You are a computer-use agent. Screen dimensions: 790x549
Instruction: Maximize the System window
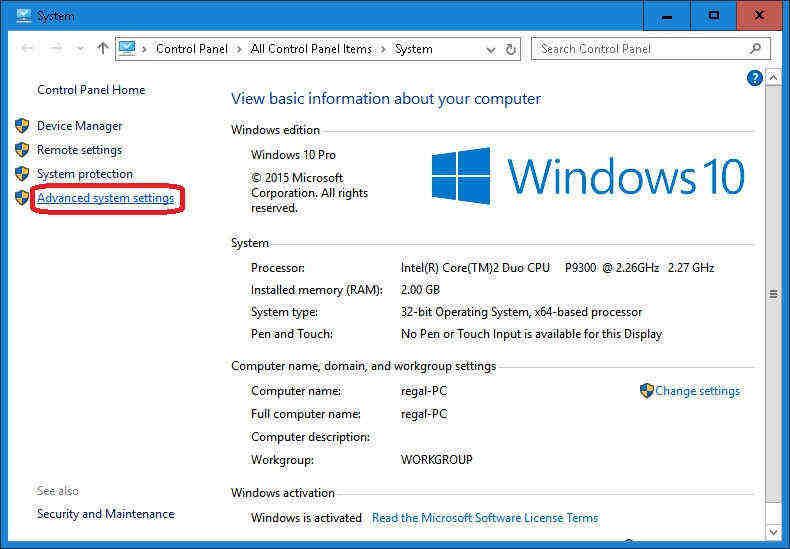click(713, 16)
